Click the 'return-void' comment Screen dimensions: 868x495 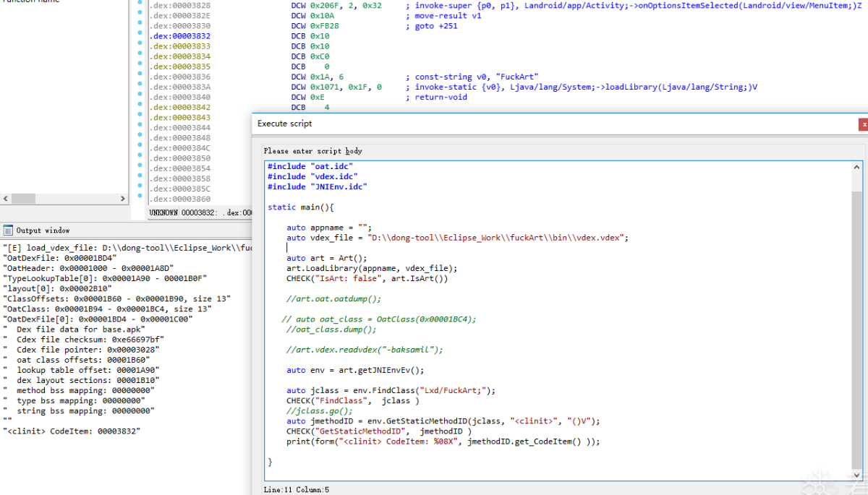click(436, 97)
